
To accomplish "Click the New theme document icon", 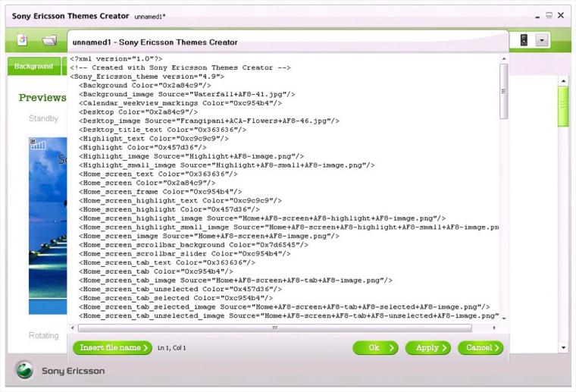I will point(22,39).
